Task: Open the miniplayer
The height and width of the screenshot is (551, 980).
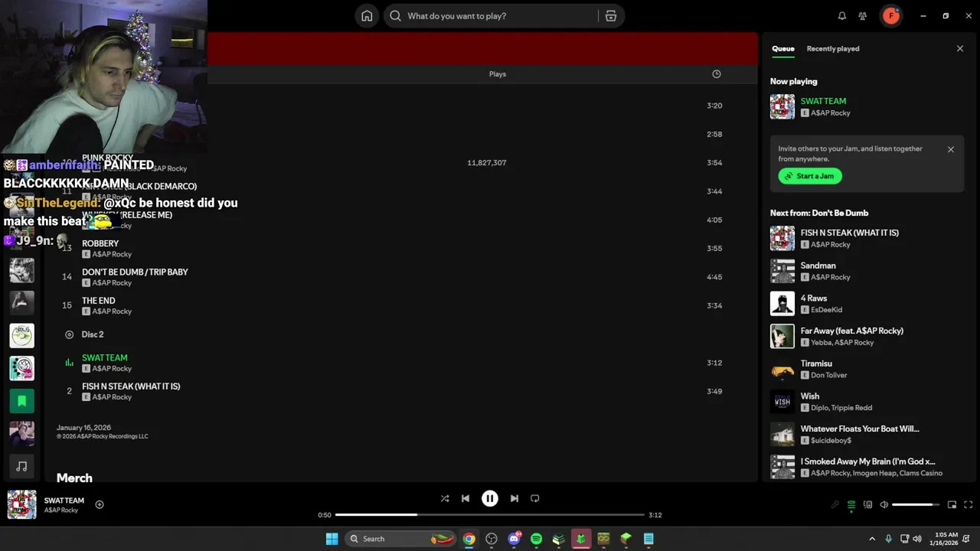Action: pyautogui.click(x=952, y=505)
